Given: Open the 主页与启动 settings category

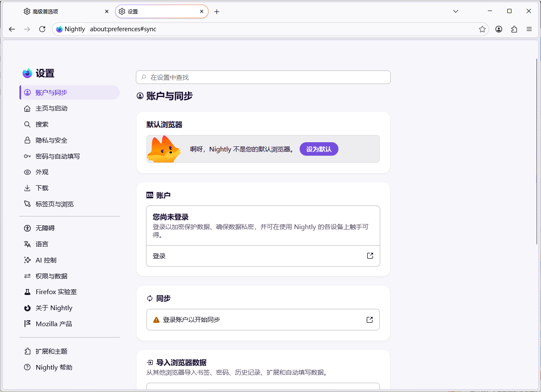Looking at the screenshot, I should point(70,108).
